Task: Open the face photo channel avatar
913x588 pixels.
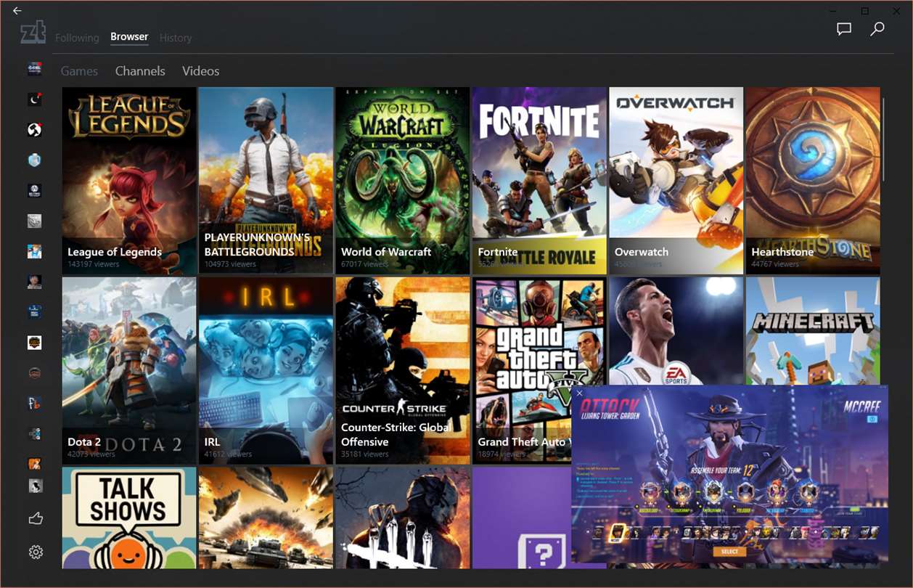Action: [35, 282]
